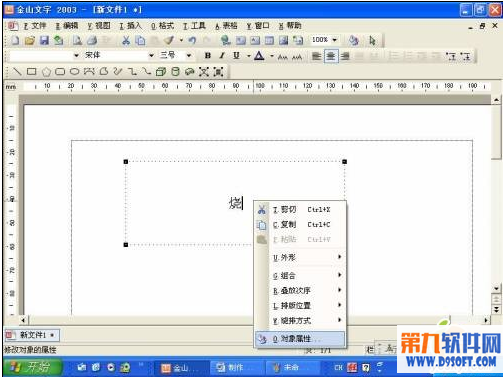Open the 帮助 menu
Viewport: 503px width, 377px height.
[290, 26]
